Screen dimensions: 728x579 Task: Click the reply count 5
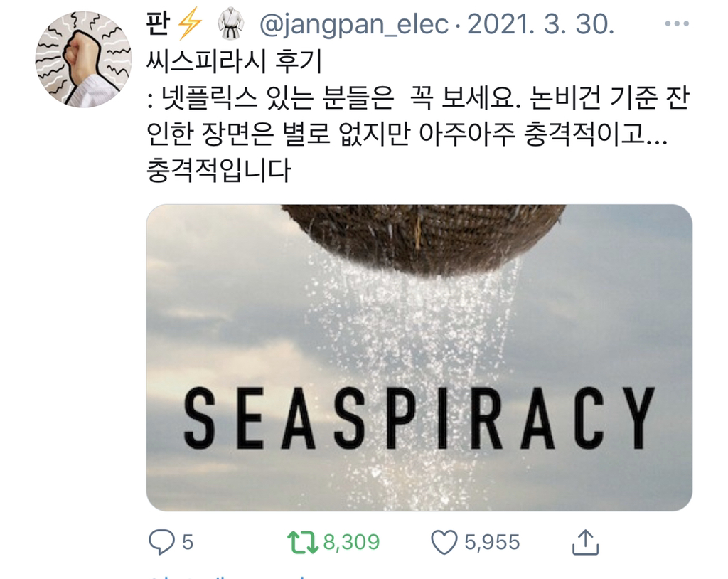[x=188, y=542]
